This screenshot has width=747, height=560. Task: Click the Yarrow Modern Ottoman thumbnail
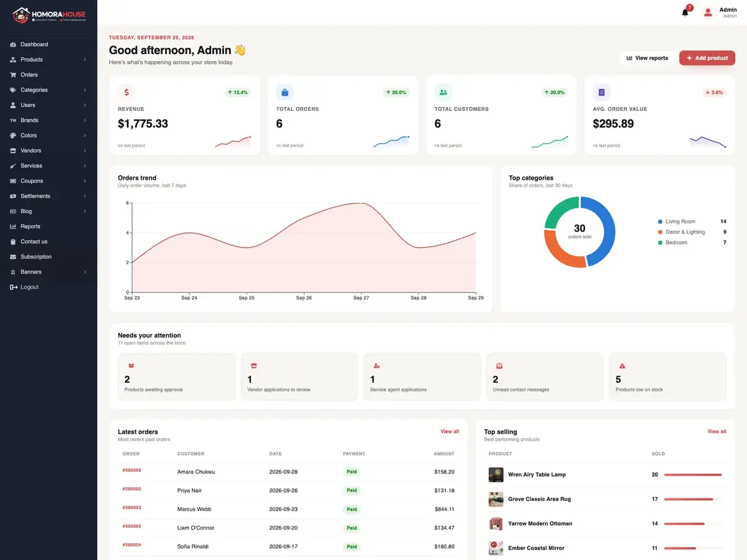[496, 523]
